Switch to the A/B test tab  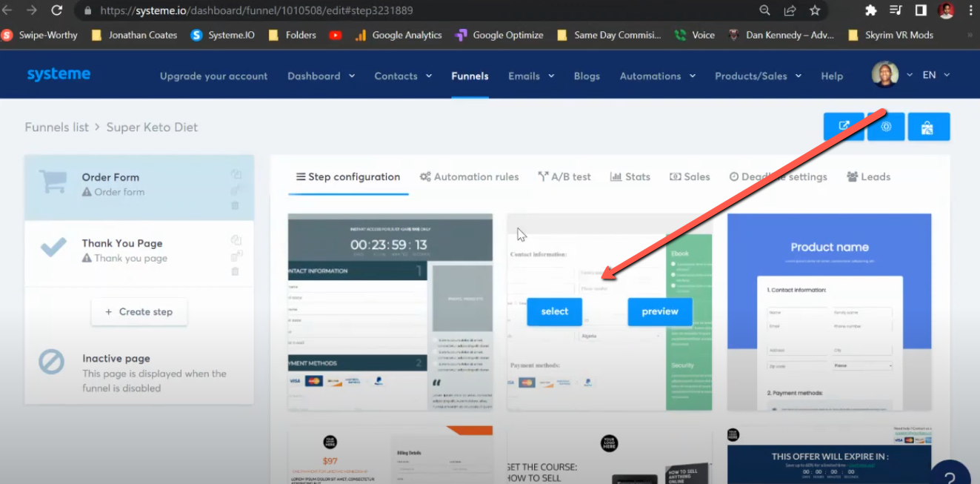click(x=564, y=176)
